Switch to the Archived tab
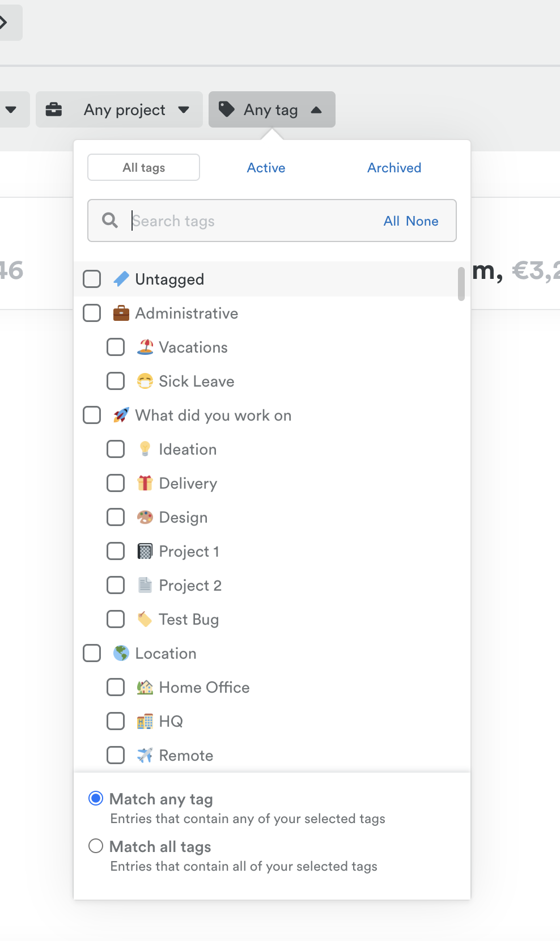The width and height of the screenshot is (560, 941). [x=394, y=168]
